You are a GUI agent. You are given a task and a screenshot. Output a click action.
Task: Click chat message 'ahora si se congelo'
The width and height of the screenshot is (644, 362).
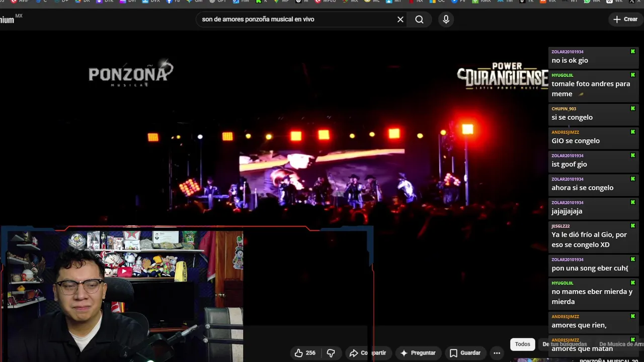click(583, 188)
